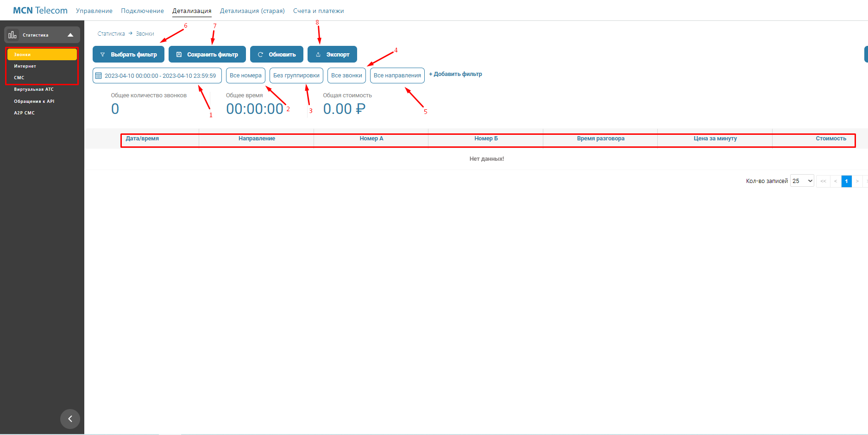Open the calendar icon in date range
Image resolution: width=868 pixels, height=435 pixels.
(99, 76)
